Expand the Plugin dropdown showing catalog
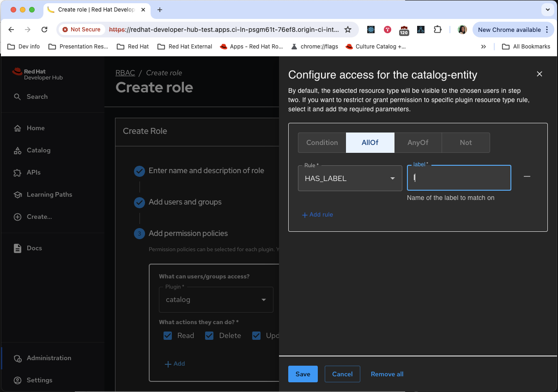 click(216, 300)
